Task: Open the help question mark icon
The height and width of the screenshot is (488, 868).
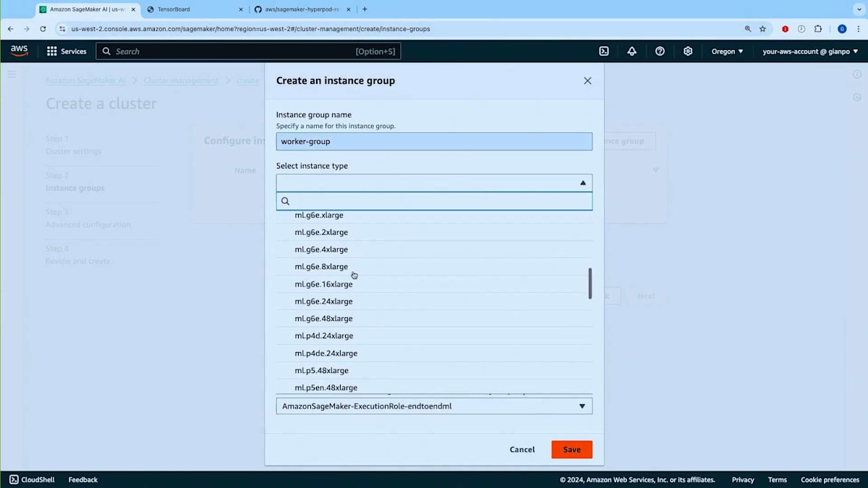Action: point(660,51)
